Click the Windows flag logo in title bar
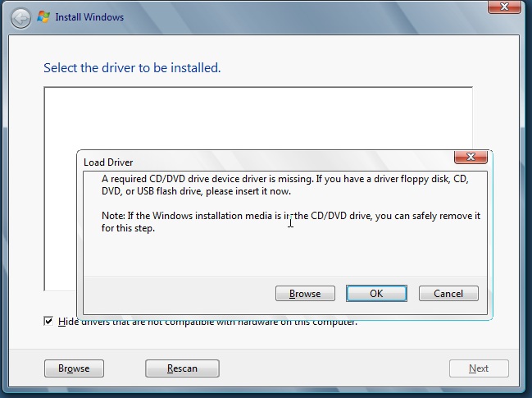 tap(43, 17)
